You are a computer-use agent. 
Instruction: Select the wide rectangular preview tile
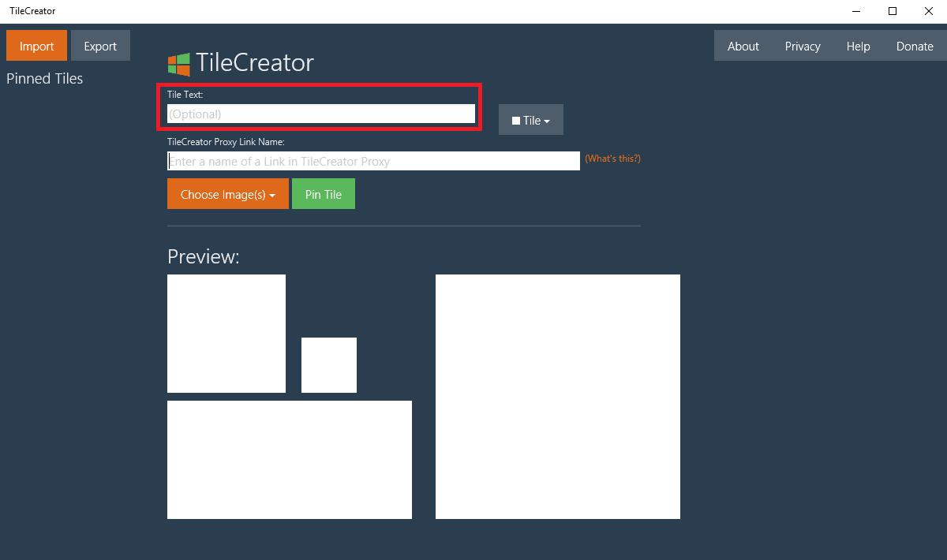290,459
